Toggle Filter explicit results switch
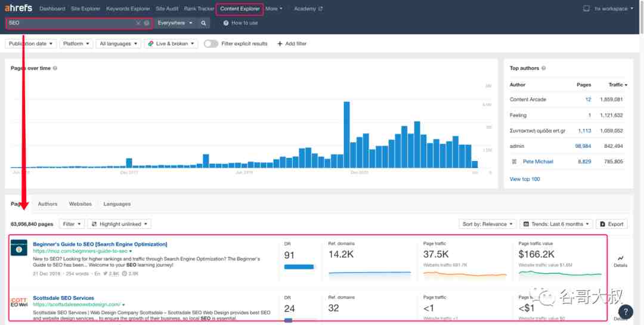The image size is (644, 325). pos(210,44)
